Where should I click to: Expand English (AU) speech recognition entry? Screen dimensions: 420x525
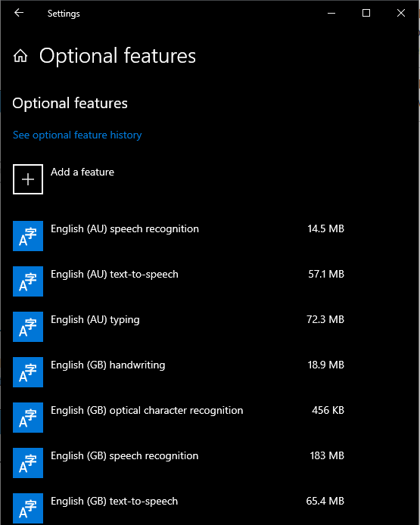coord(179,236)
